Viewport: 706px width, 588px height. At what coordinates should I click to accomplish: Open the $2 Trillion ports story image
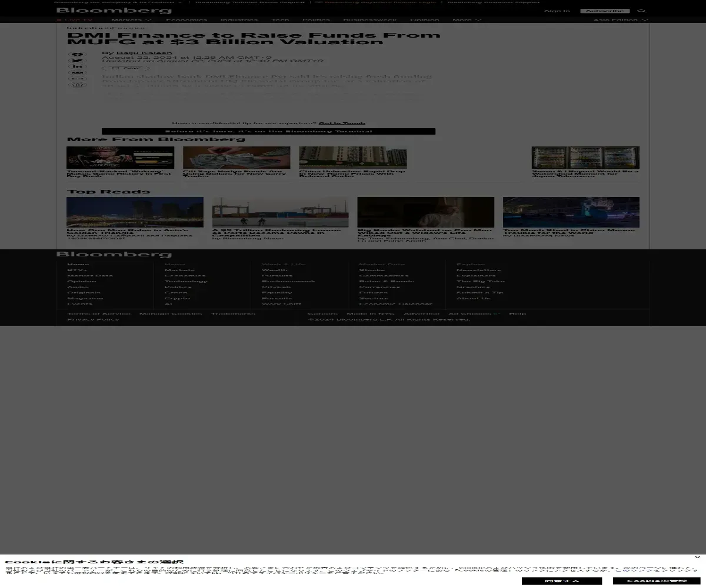tap(280, 212)
